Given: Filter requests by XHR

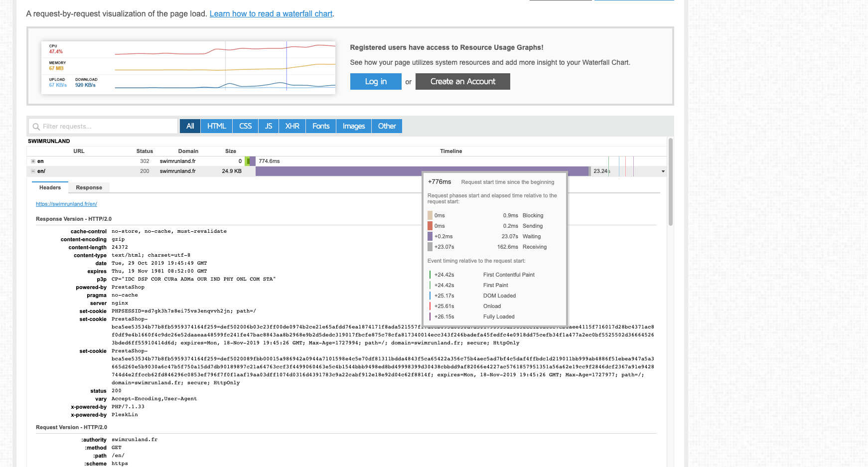Looking at the screenshot, I should [x=292, y=126].
